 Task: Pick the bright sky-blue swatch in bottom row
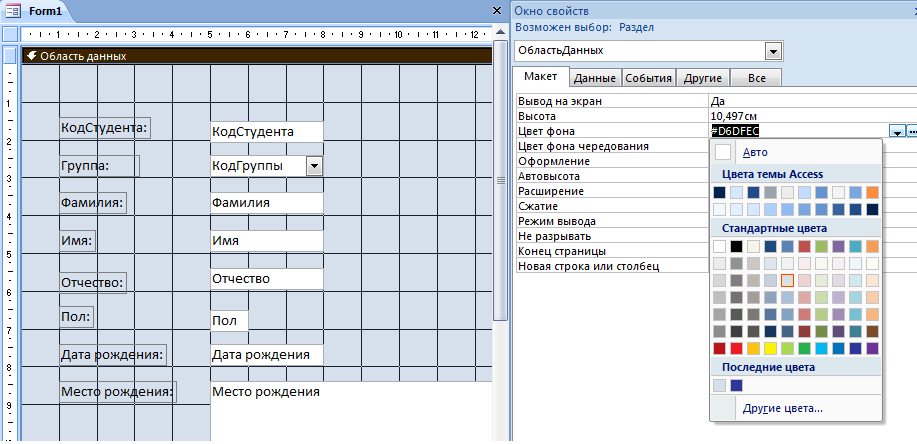click(x=821, y=349)
